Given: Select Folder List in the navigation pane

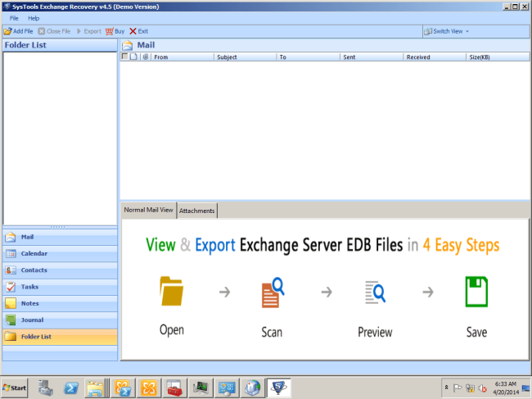Looking at the screenshot, I should point(60,337).
